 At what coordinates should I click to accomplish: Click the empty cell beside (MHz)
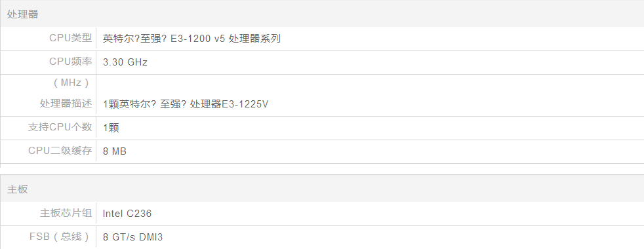[370, 83]
